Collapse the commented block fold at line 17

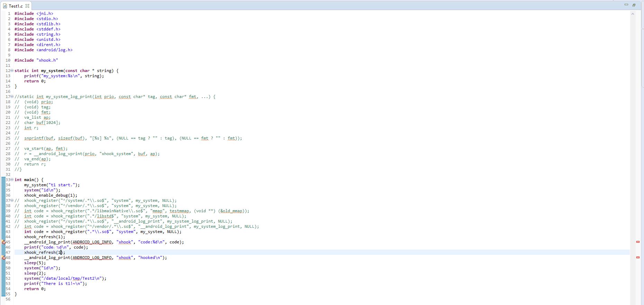coord(12,97)
